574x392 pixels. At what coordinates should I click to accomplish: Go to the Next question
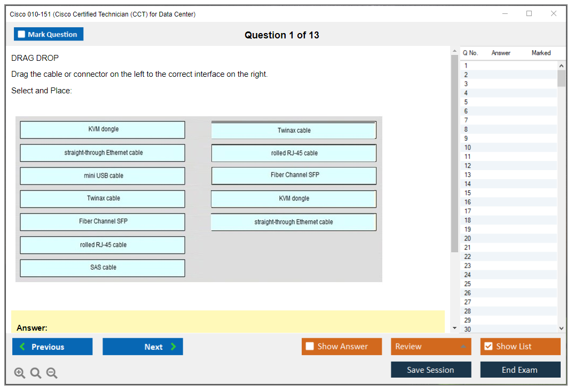coord(143,347)
